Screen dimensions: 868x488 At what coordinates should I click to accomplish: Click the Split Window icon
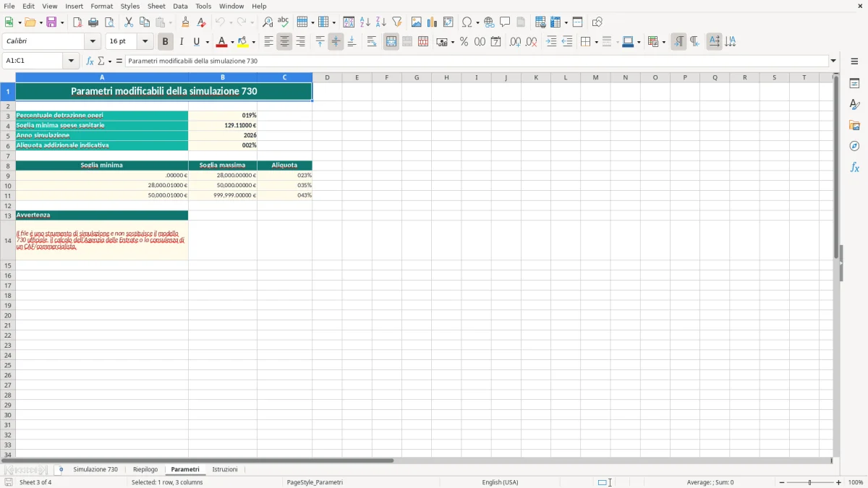[x=577, y=22]
